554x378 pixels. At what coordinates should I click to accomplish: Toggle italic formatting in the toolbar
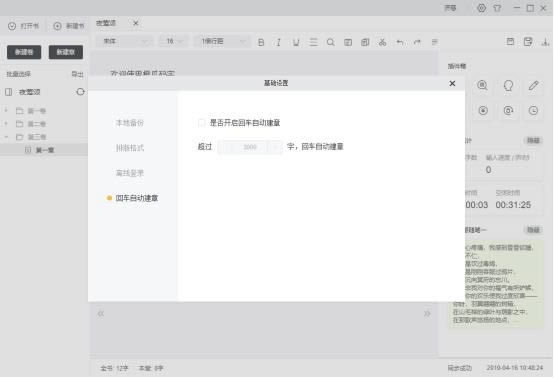pyautogui.click(x=278, y=42)
